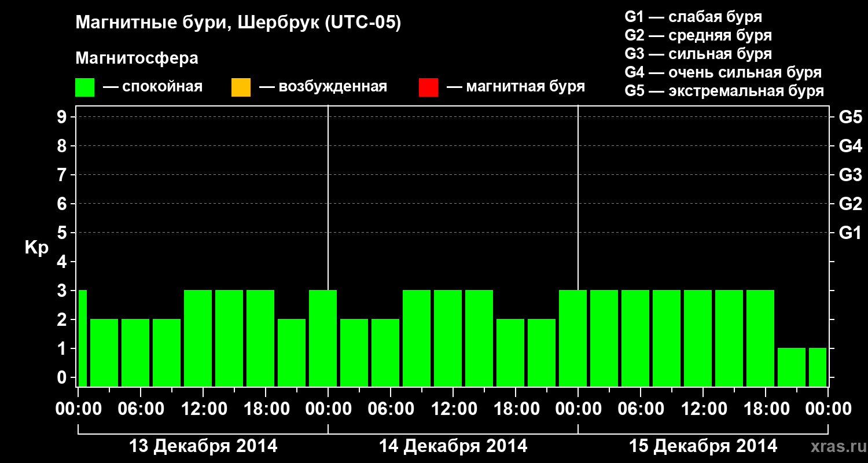The height and width of the screenshot is (463, 868).
Task: Click '00:00' at the end of 15 December
Action: (828, 409)
